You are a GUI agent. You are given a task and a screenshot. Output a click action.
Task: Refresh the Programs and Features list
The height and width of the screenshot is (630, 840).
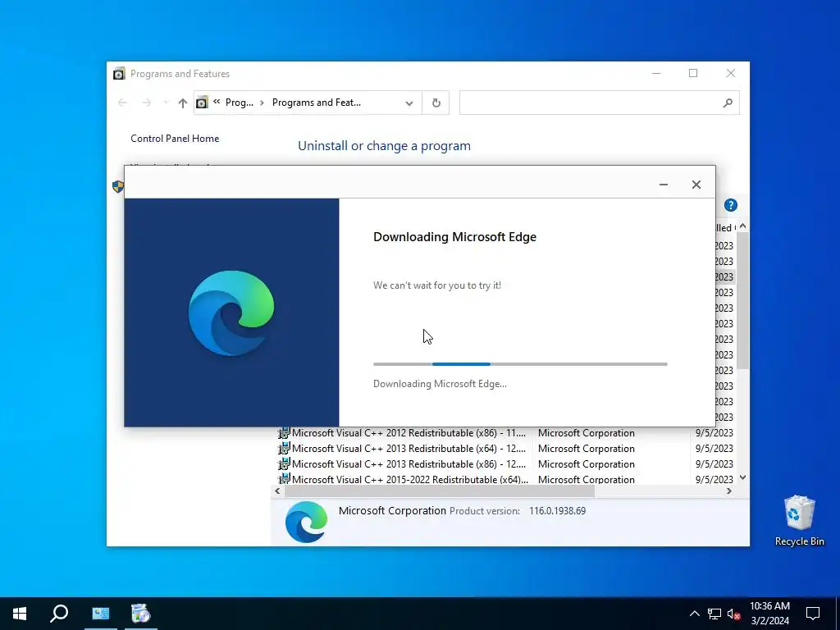point(436,103)
